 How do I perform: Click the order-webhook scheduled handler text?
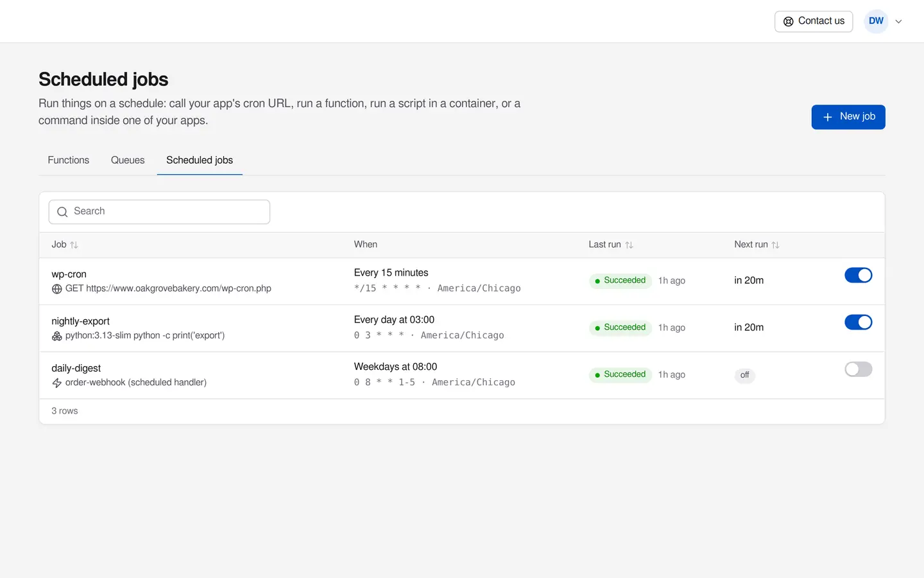click(x=136, y=382)
